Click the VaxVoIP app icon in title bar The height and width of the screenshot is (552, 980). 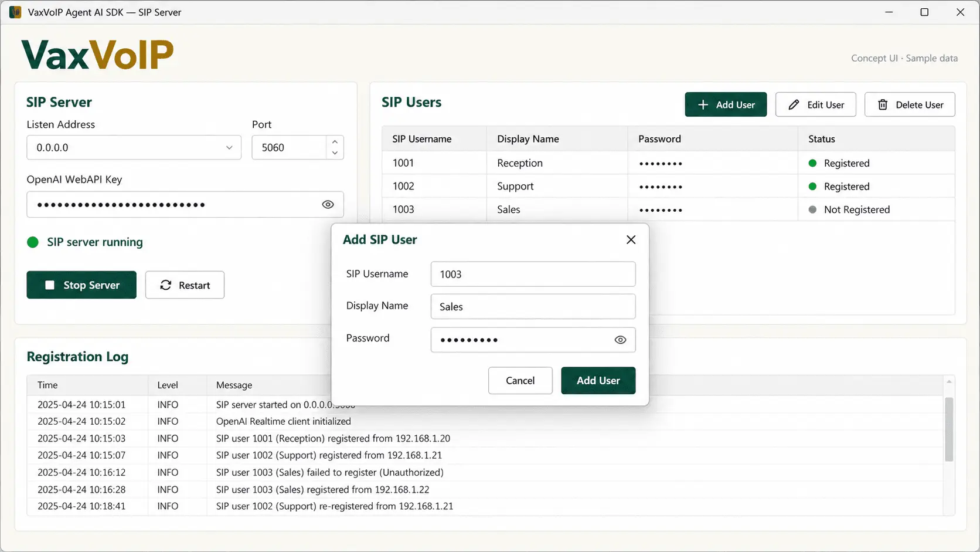[x=15, y=12]
